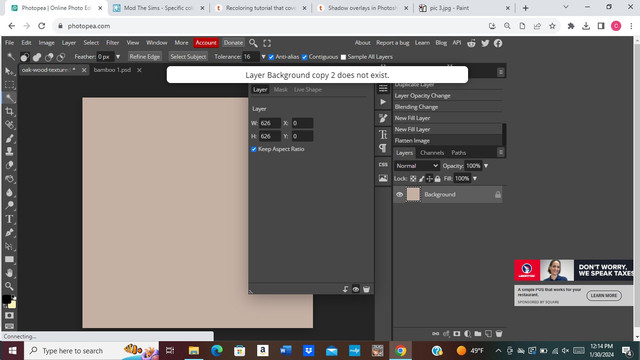Viewport: 640px width, 360px height.
Task: Select the Zoom tool
Action: click(9, 286)
